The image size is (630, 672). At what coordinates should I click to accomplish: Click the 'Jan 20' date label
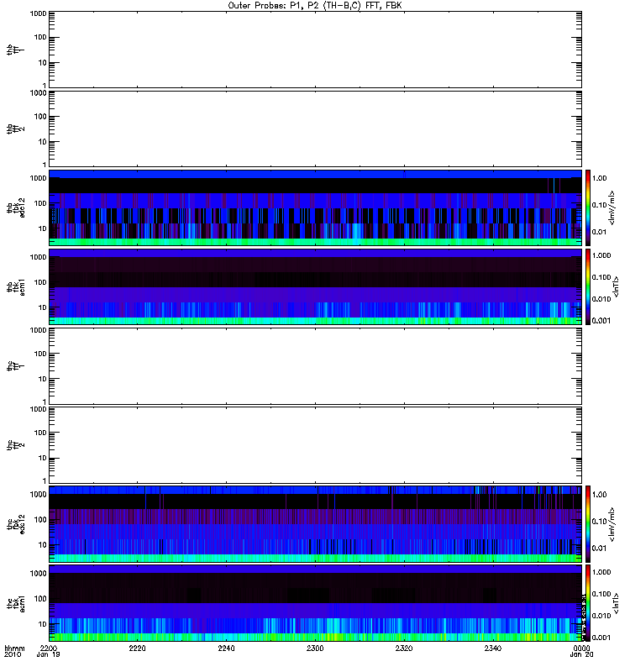(581, 655)
